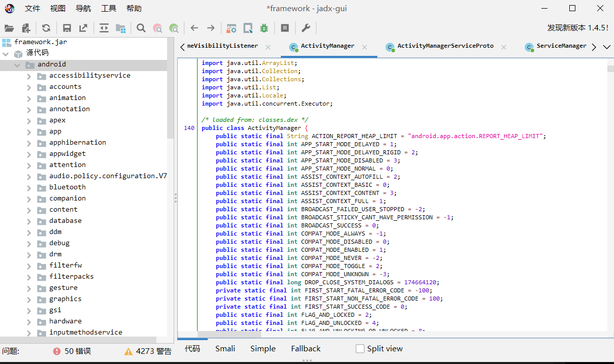Start the debugger with the green bug icon

[264, 28]
